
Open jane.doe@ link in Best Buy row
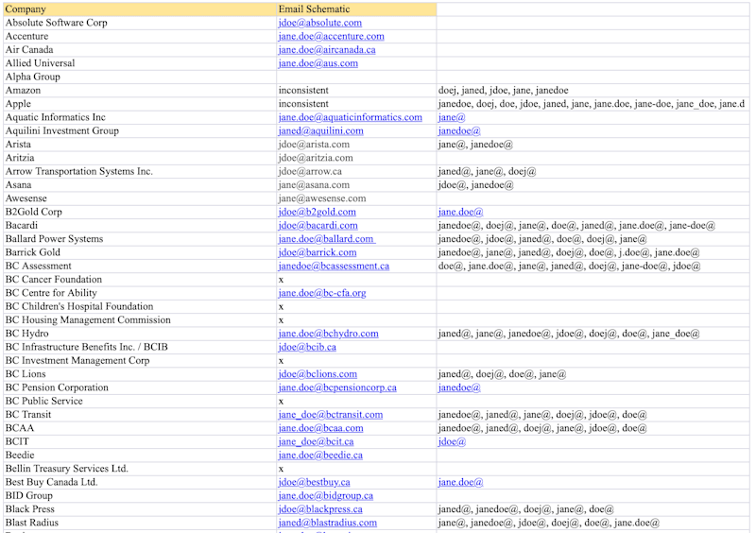coord(460,482)
